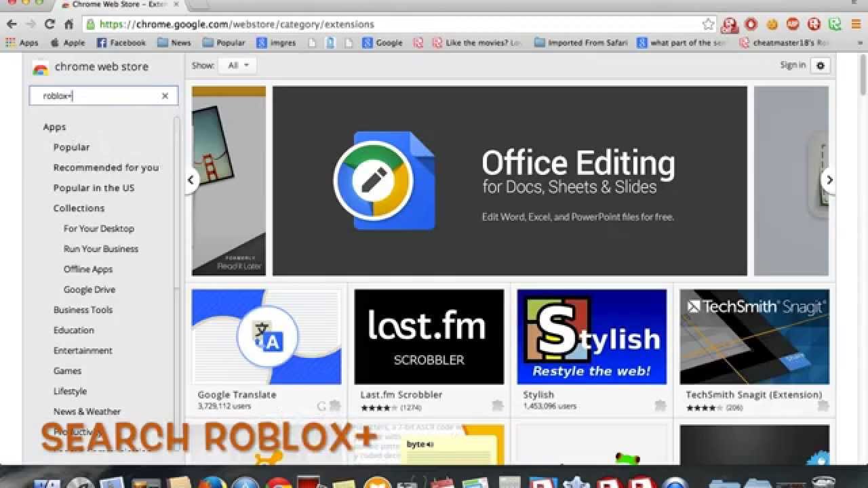The image size is (868, 488).
Task: Open 'Like the movies?' bookmark
Action: point(477,43)
